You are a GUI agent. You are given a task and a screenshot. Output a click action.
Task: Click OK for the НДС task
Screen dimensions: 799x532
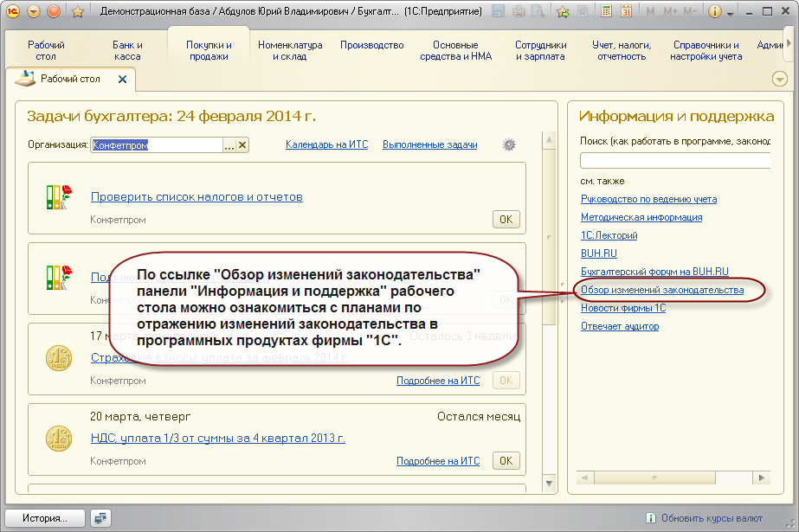click(x=506, y=461)
